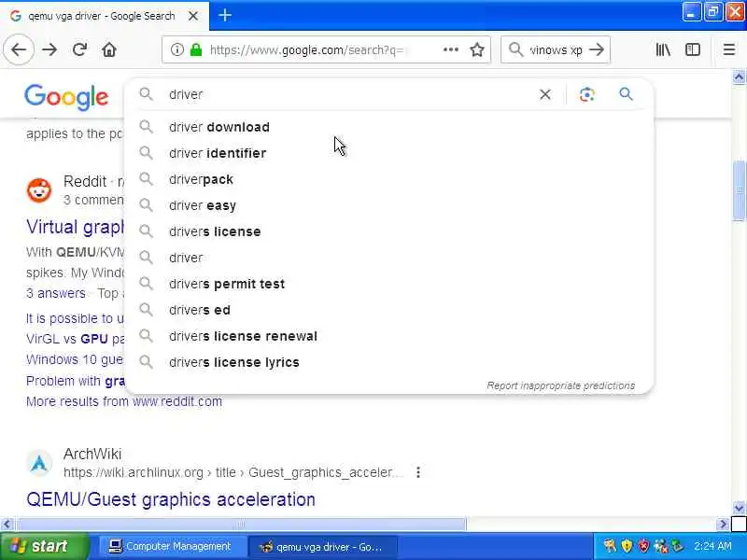The image size is (747, 560).
Task: Focus the Google search input field
Action: (350, 94)
